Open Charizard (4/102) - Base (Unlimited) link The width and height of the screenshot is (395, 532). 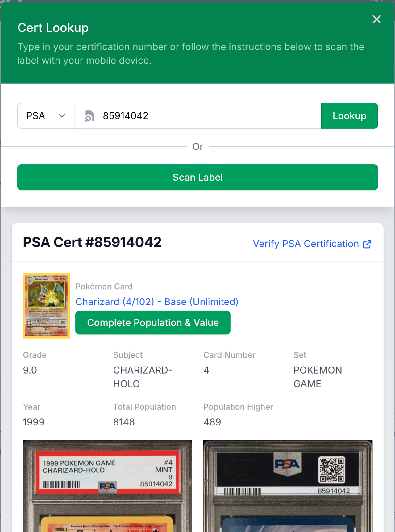coord(157,302)
